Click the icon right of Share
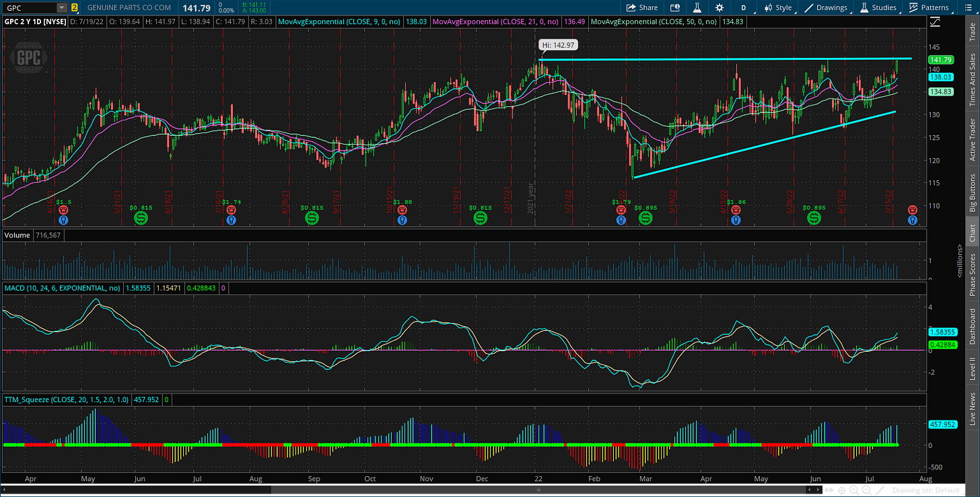 (675, 7)
